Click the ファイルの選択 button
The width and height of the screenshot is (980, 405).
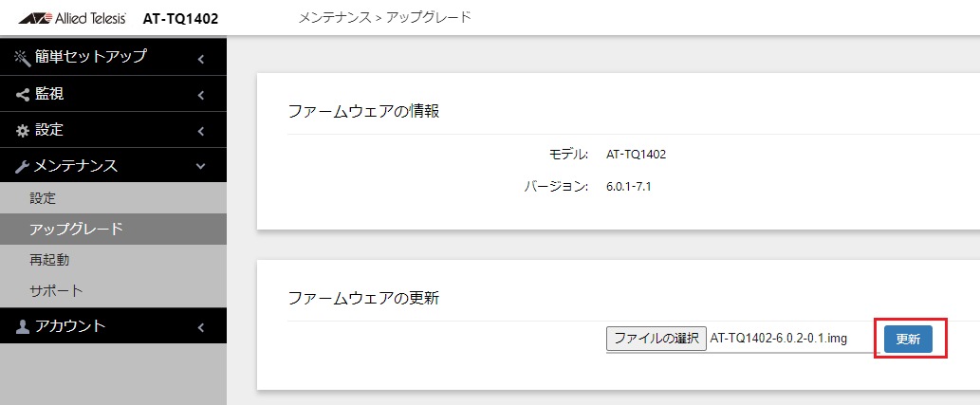coord(656,338)
